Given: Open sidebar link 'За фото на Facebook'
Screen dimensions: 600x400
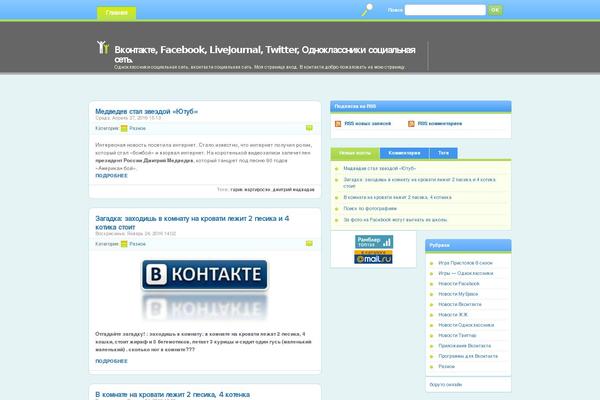Looking at the screenshot, I should [x=395, y=220].
